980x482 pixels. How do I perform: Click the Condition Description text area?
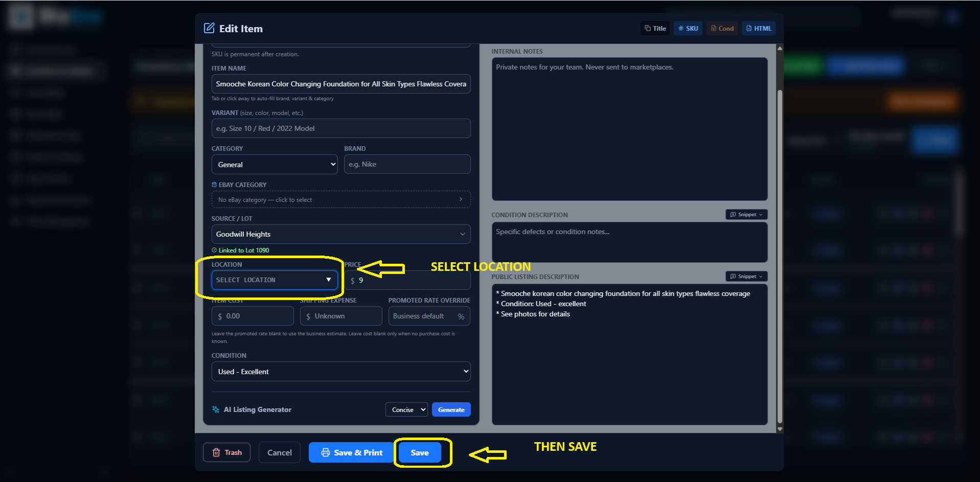coord(630,242)
